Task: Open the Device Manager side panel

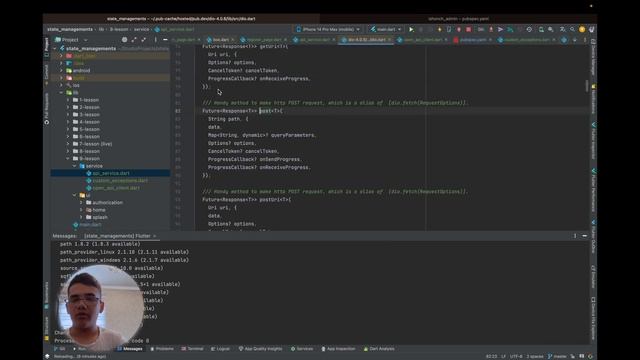Action: [x=593, y=58]
